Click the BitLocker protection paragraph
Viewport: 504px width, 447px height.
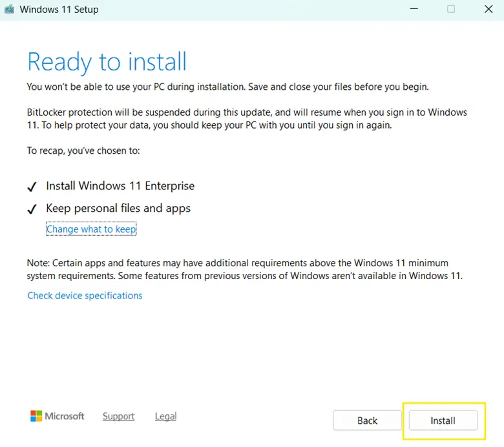[247, 119]
